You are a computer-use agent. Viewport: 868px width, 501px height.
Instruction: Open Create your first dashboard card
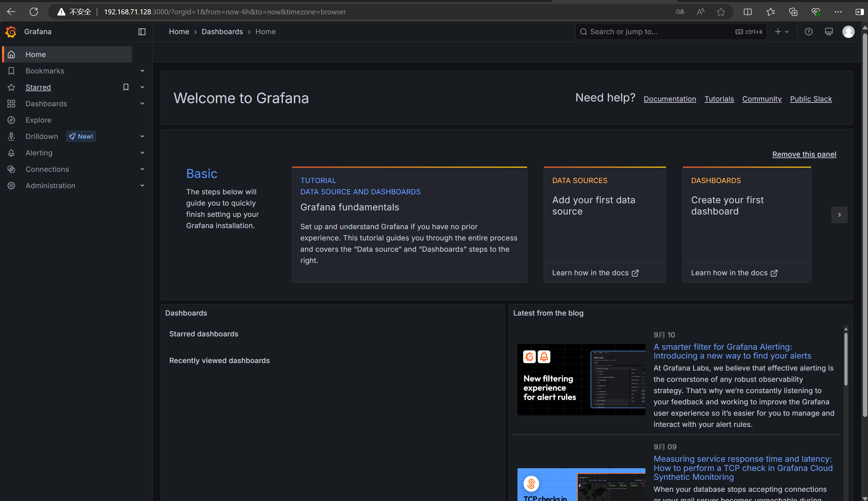point(746,215)
